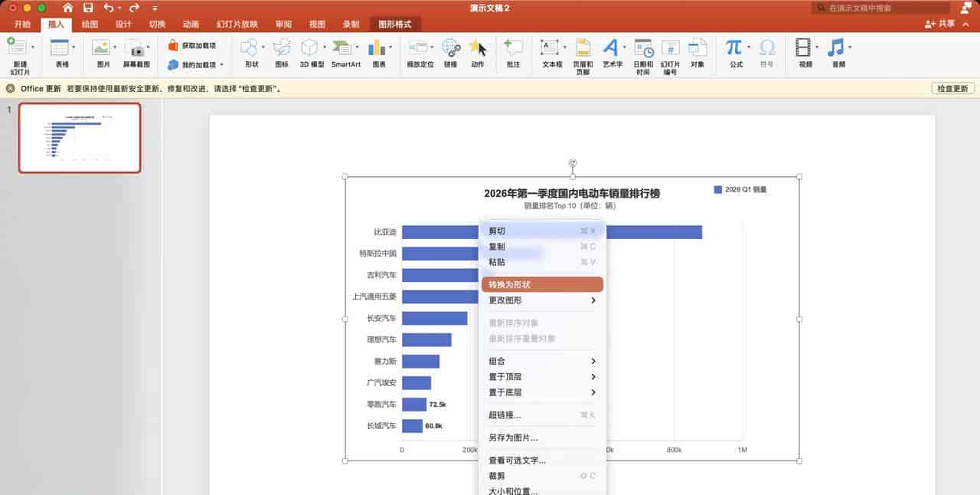Click the Audio (音频) music note icon
Screen dimensions: 980x495
[x=836, y=48]
